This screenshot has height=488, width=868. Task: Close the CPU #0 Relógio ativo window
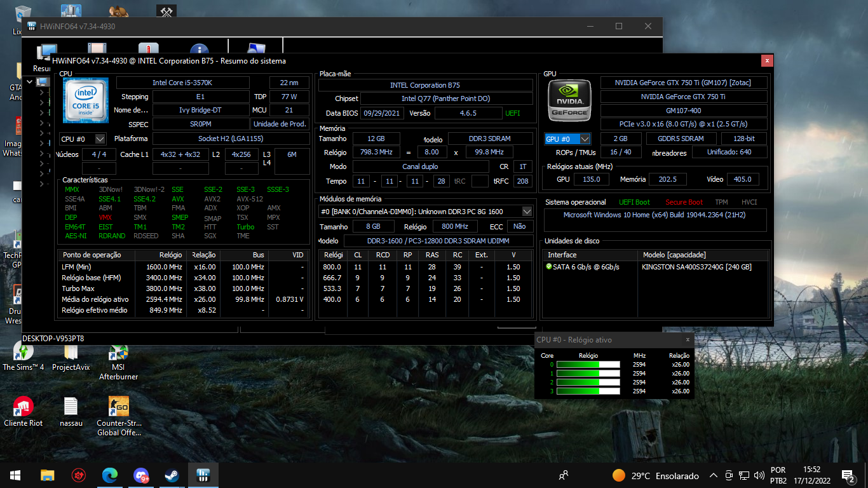[687, 340]
